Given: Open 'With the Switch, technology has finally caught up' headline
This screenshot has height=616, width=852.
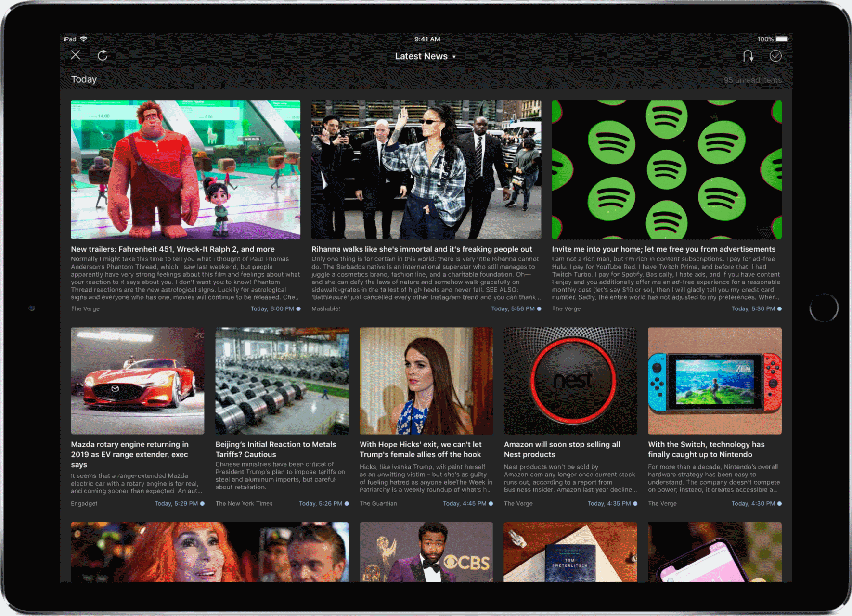Looking at the screenshot, I should (707, 449).
